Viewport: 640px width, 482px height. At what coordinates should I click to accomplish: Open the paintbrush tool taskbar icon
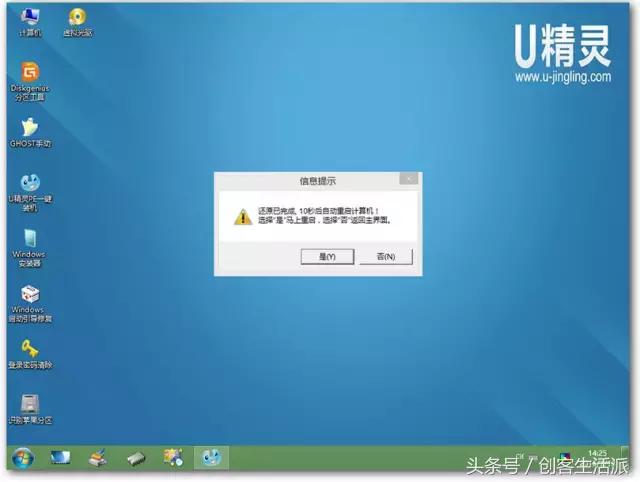click(x=98, y=458)
